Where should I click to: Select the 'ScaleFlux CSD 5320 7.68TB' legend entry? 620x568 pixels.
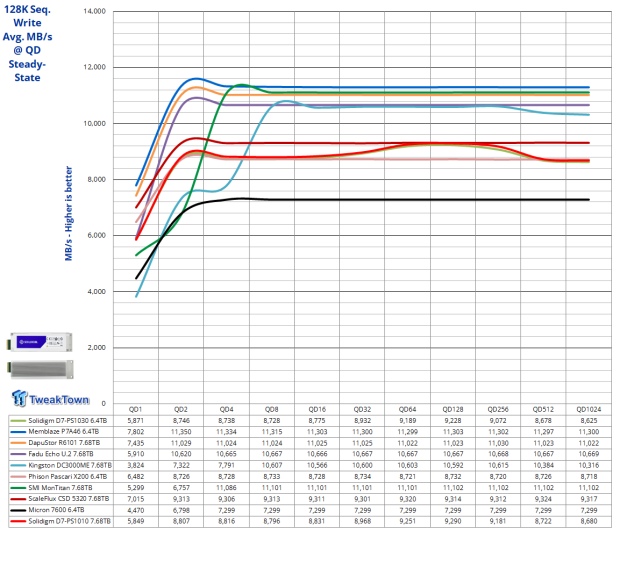61,499
